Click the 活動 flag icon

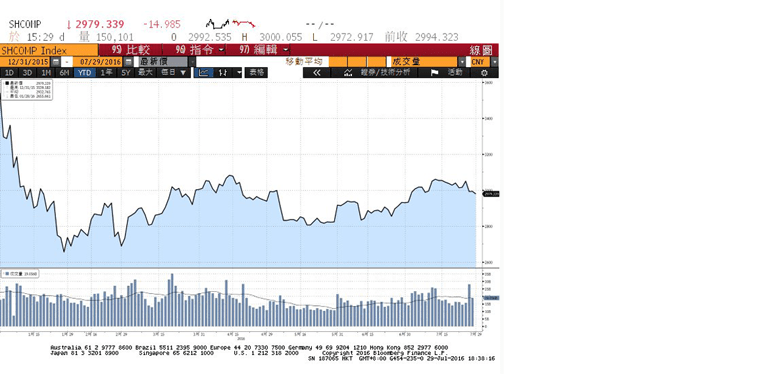pyautogui.click(x=434, y=73)
